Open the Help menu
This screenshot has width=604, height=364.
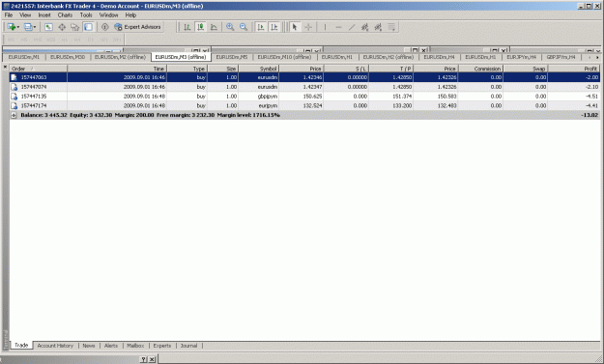pyautogui.click(x=130, y=15)
